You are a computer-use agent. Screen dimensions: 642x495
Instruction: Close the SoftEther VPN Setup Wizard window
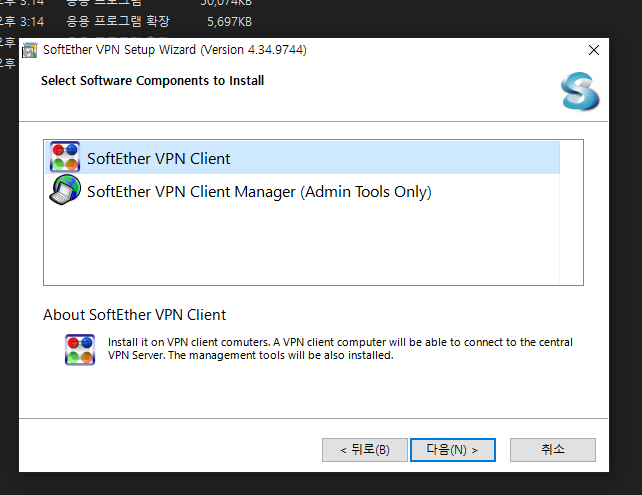click(594, 50)
